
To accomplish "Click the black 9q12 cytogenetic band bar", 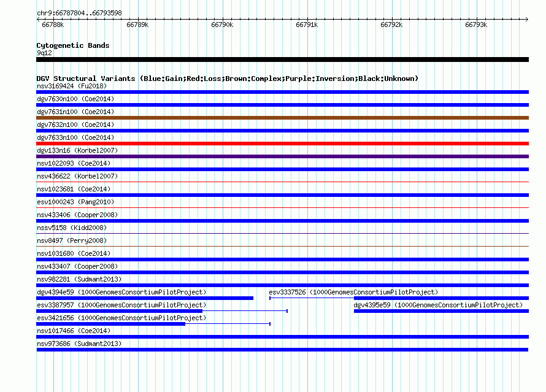I will 282,60.
